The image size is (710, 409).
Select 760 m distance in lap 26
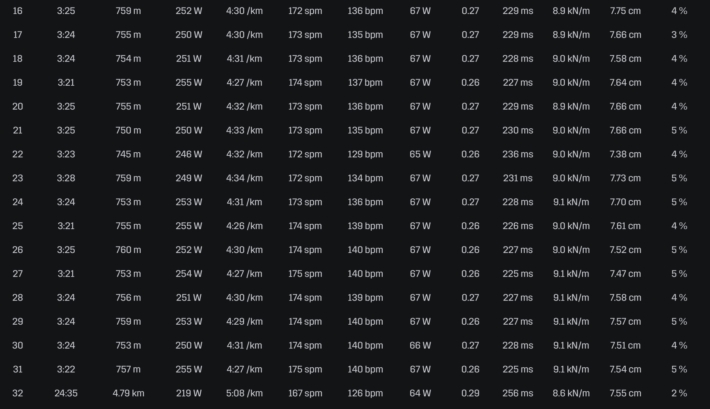click(x=128, y=250)
